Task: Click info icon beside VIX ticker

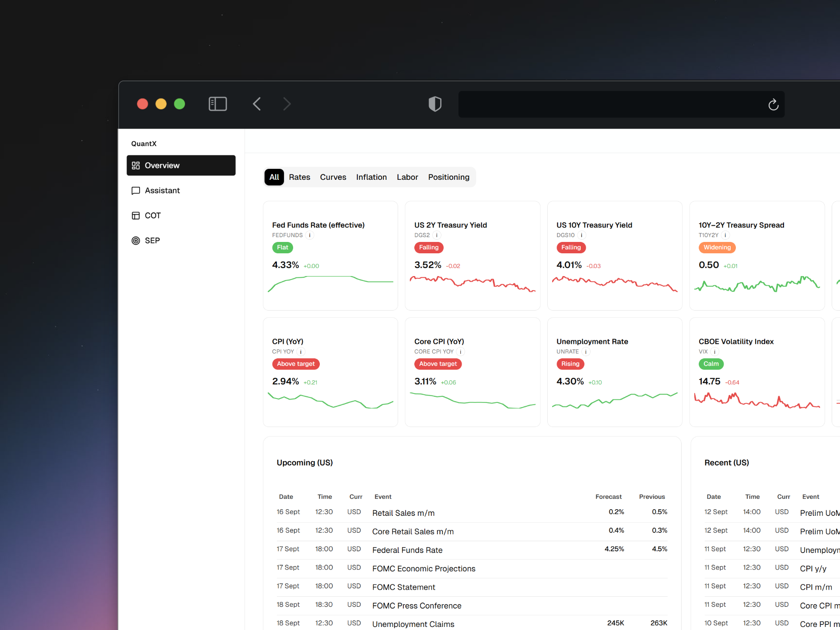Action: coord(714,352)
